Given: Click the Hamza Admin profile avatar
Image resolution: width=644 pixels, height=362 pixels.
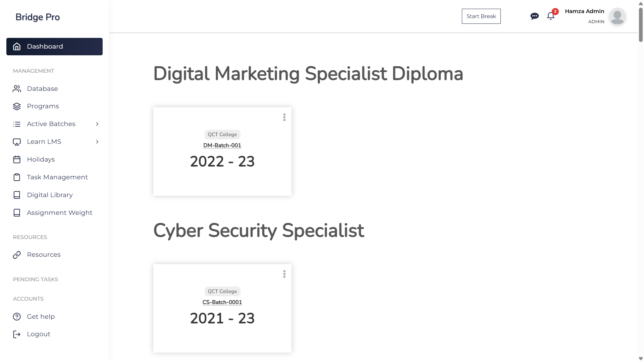Looking at the screenshot, I should click(617, 16).
